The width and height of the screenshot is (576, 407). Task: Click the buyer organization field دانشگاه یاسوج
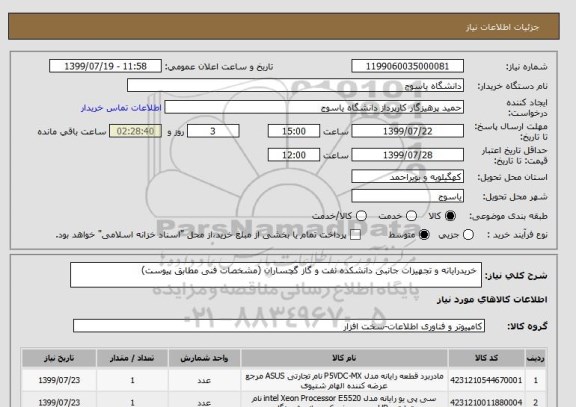click(x=295, y=86)
